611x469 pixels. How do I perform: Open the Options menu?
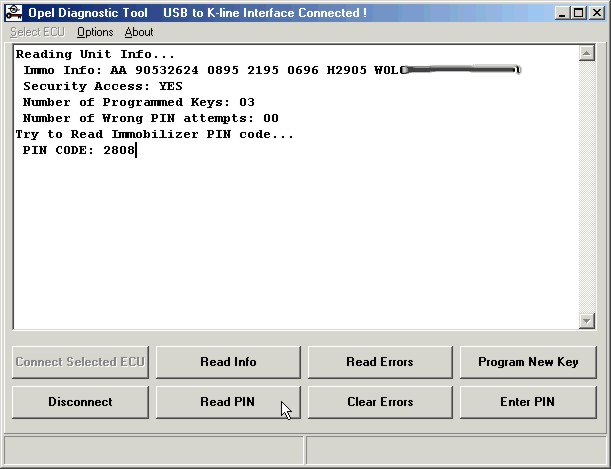[x=95, y=32]
